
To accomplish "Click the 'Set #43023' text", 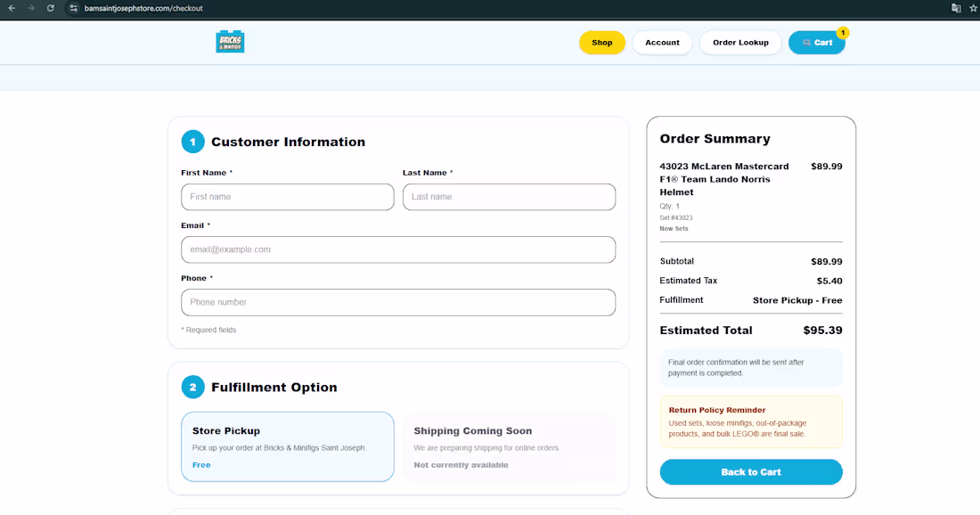I will [675, 217].
